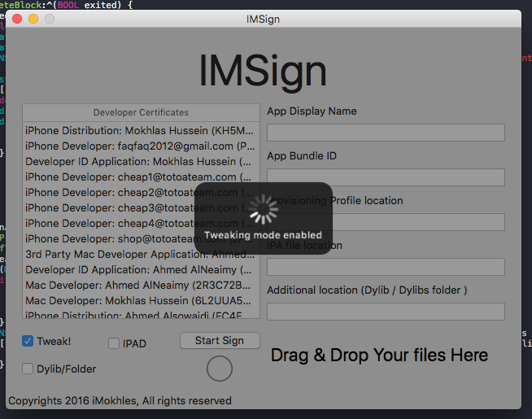
Task: Click the Start Sign button
Action: (220, 340)
